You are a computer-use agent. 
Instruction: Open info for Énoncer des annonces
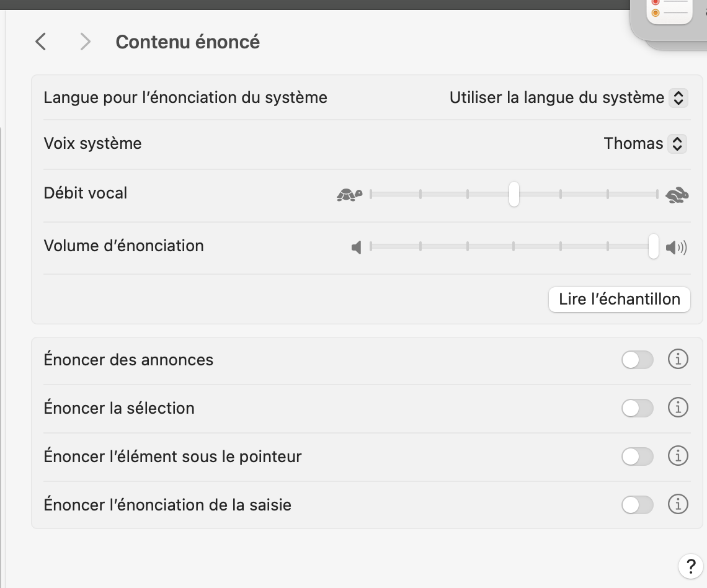[x=678, y=360]
